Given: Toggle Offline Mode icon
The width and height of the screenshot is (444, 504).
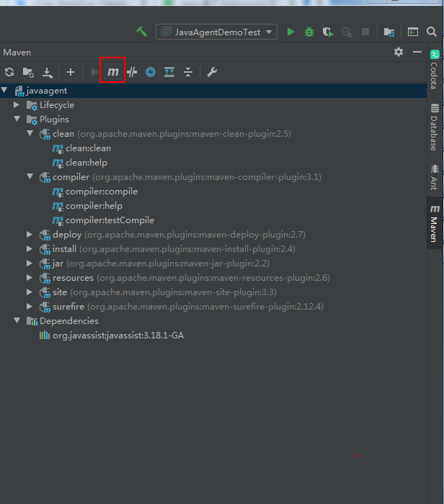Looking at the screenshot, I should 132,72.
